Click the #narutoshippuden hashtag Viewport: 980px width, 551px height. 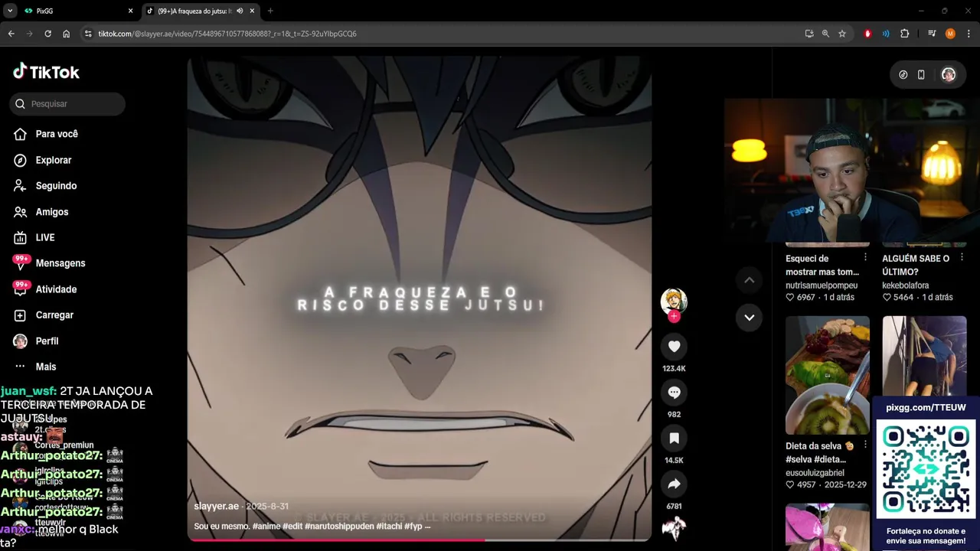[339, 527]
